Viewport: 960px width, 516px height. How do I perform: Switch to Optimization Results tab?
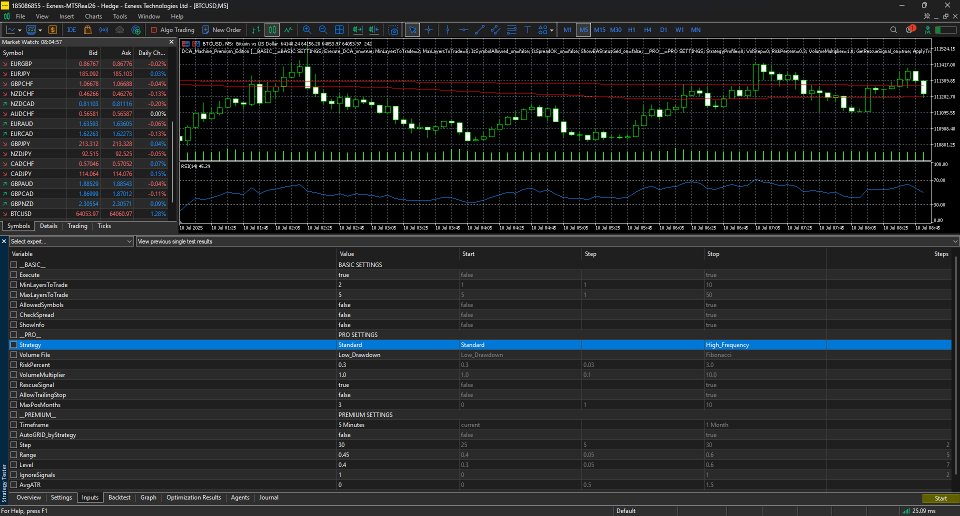tap(193, 498)
